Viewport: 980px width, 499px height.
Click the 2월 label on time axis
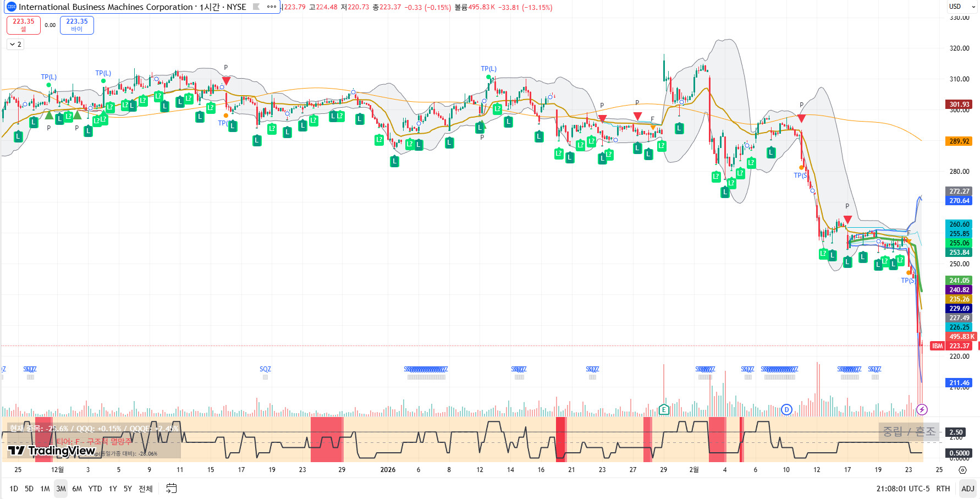[694, 470]
